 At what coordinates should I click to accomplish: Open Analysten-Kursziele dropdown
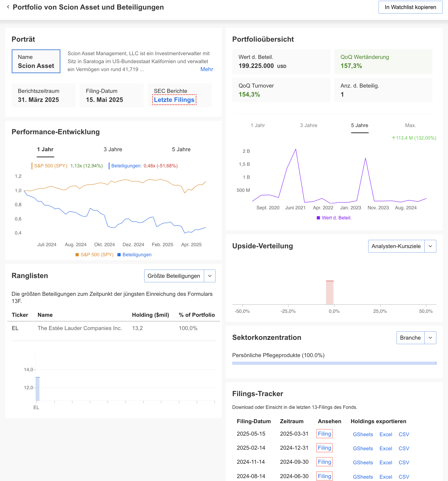point(396,246)
